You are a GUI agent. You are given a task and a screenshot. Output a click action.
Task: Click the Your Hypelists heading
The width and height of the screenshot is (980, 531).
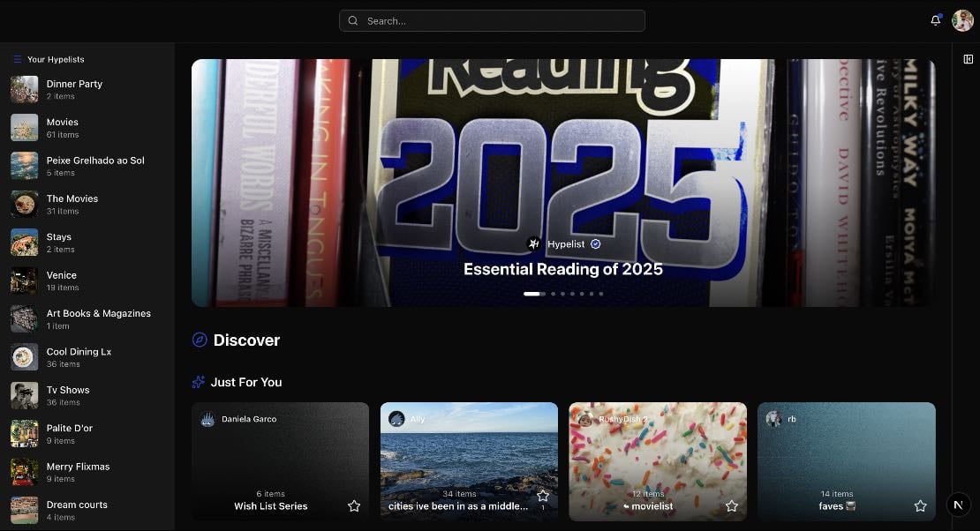point(56,59)
